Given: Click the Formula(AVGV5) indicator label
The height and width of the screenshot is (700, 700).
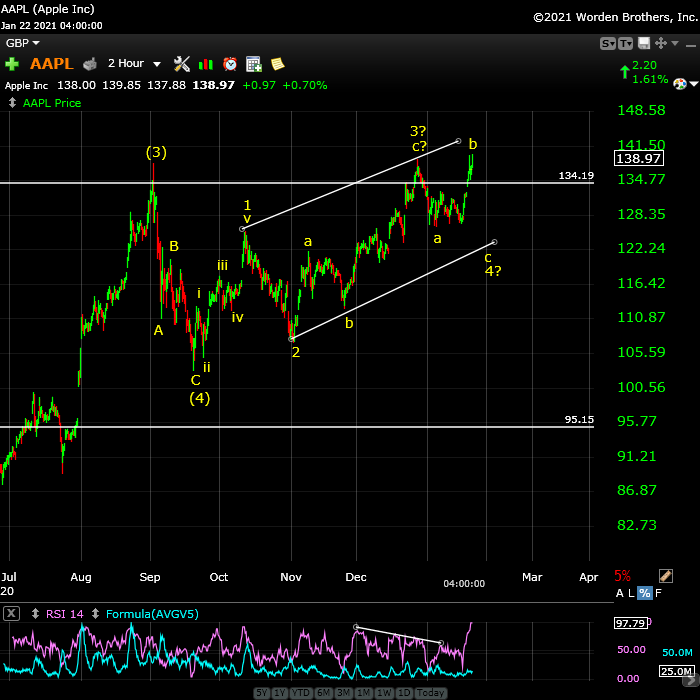Looking at the screenshot, I should coord(152,614).
